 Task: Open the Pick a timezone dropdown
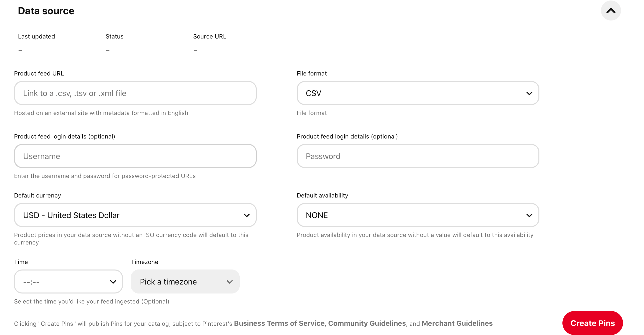185,281
